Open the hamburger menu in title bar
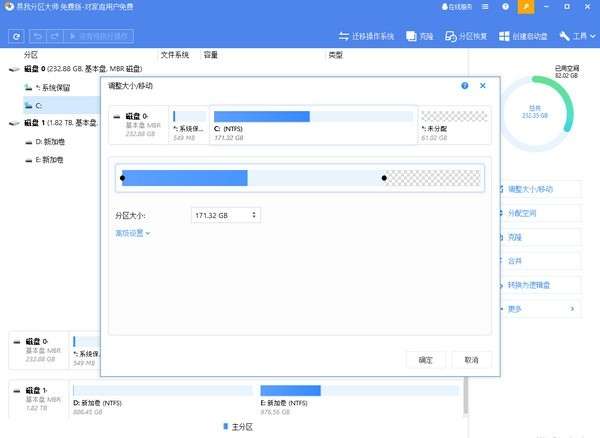The height and width of the screenshot is (438, 600). (x=485, y=7)
